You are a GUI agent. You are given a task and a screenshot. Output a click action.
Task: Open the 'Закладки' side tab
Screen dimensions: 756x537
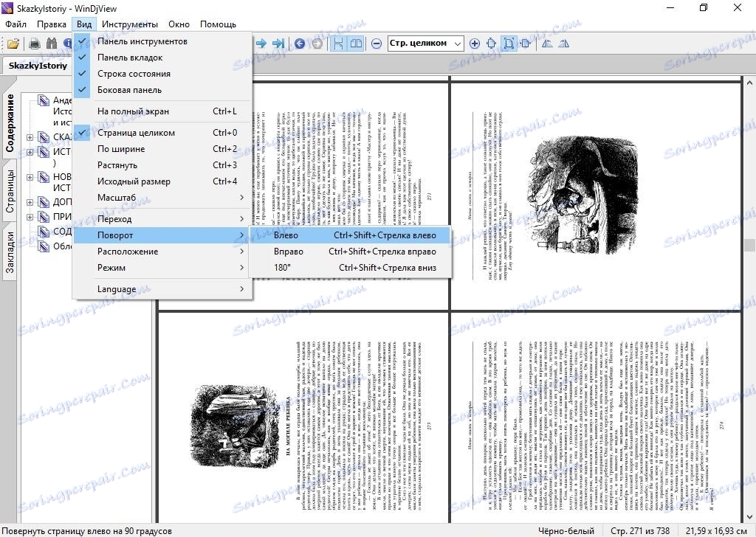(x=11, y=251)
